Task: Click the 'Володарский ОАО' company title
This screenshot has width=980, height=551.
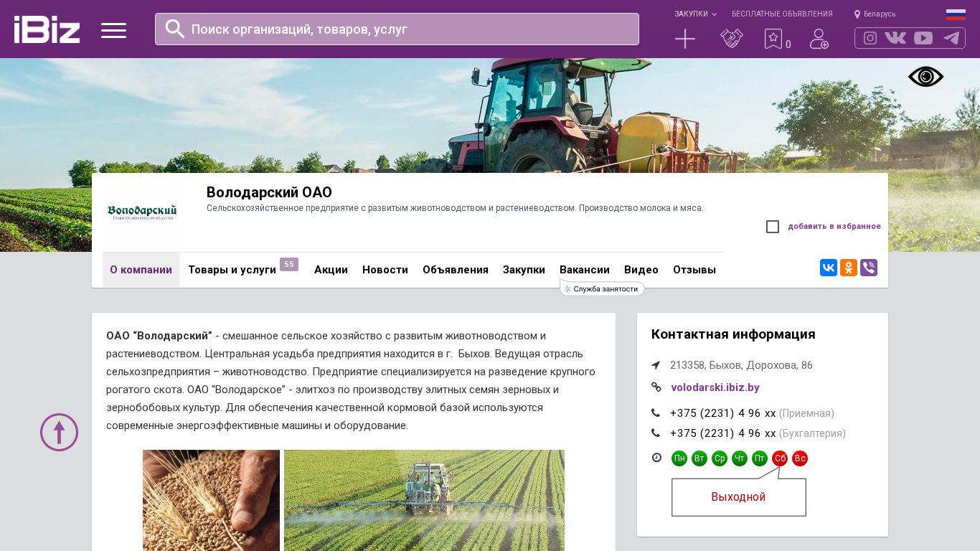Action: (269, 192)
